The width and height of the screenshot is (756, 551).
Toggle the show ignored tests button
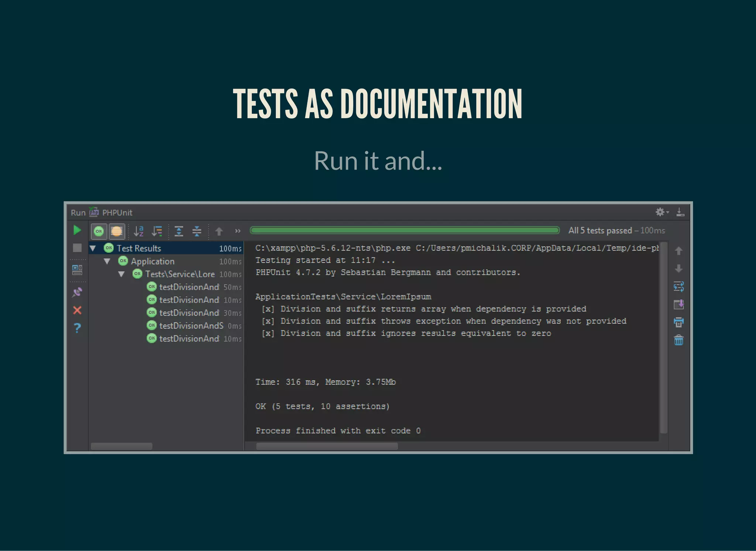pyautogui.click(x=117, y=231)
